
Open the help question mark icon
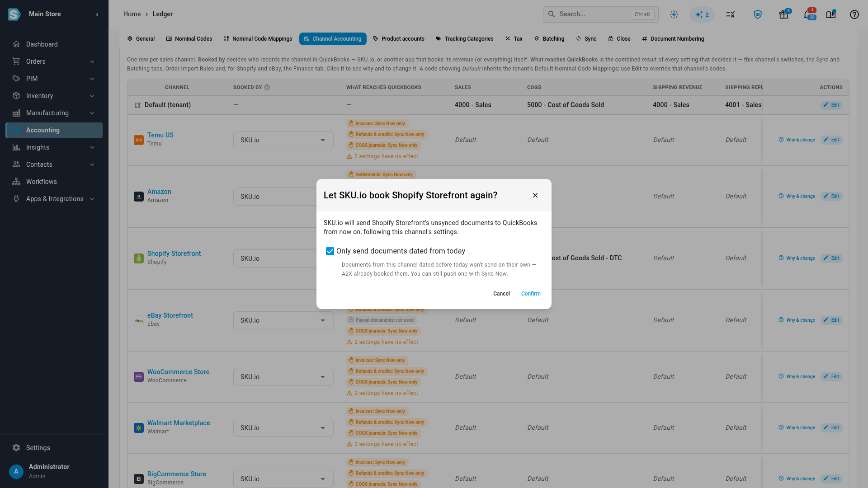tap(854, 14)
